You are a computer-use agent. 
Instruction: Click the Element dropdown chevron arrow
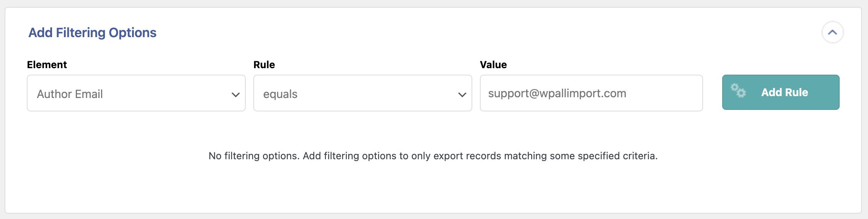click(235, 94)
